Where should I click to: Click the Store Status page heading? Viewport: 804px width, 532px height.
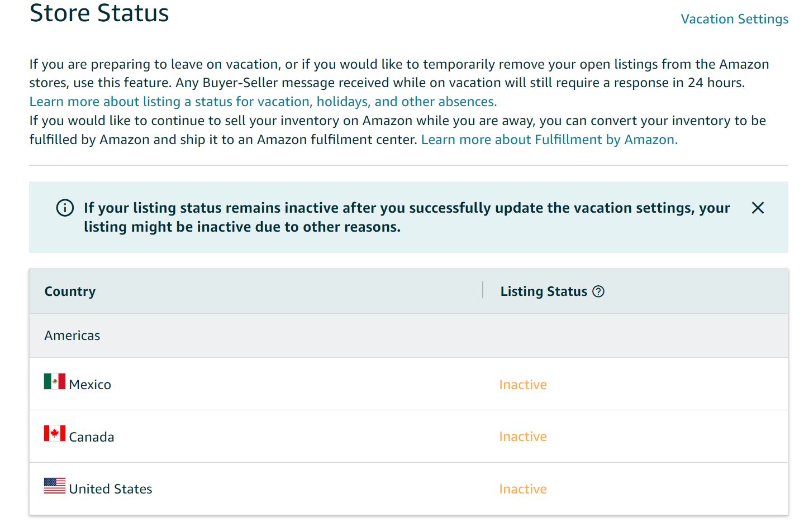99,13
